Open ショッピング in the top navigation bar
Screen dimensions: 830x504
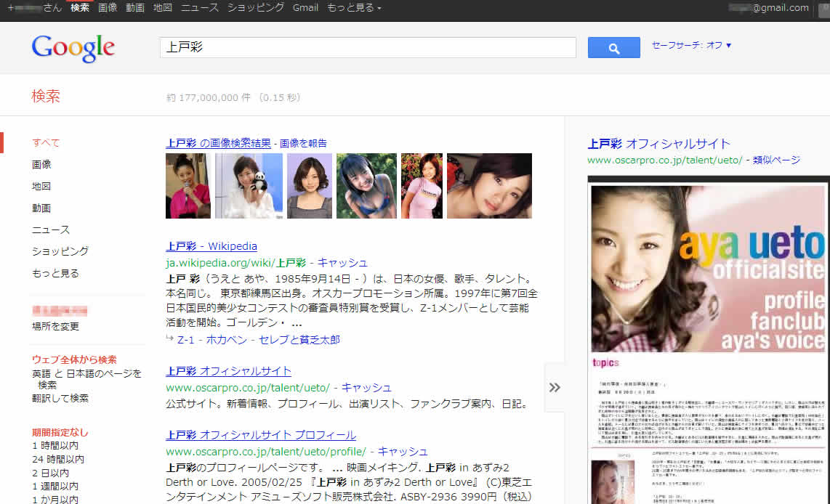256,8
